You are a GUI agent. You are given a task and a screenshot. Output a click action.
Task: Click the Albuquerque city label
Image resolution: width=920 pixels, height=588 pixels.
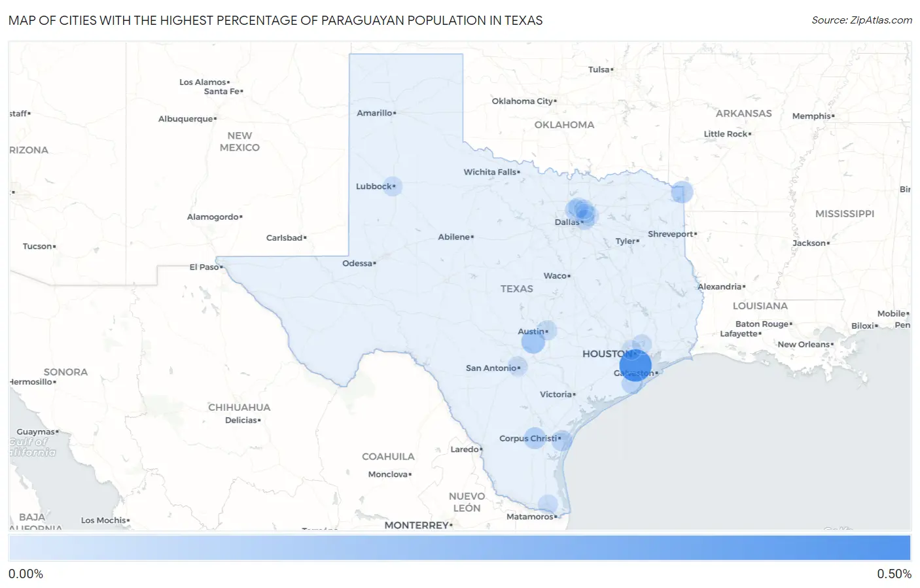186,119
